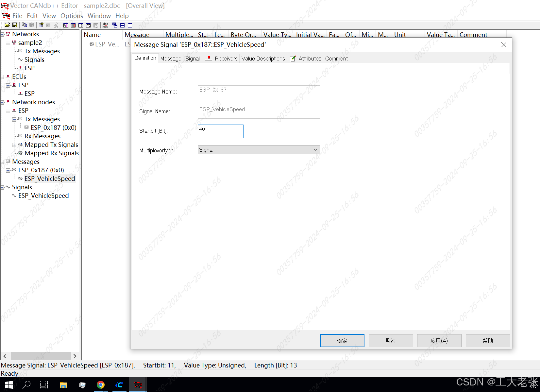Click ESP_Ve... signal row in list
Screen dimensions: 540x392
tap(105, 44)
